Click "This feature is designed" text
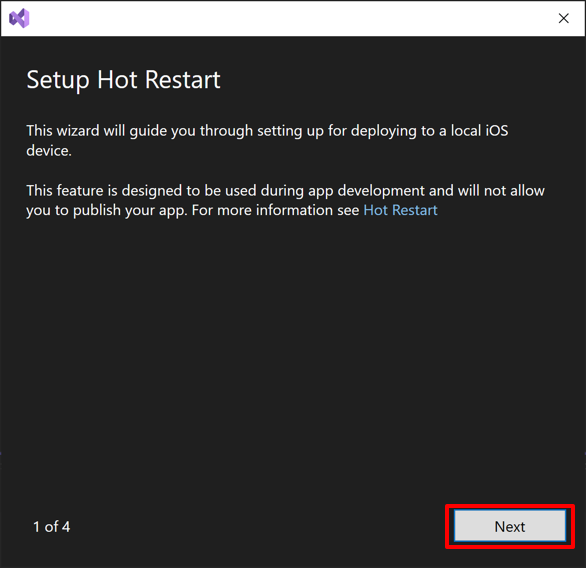The image size is (586, 568). click(x=104, y=191)
